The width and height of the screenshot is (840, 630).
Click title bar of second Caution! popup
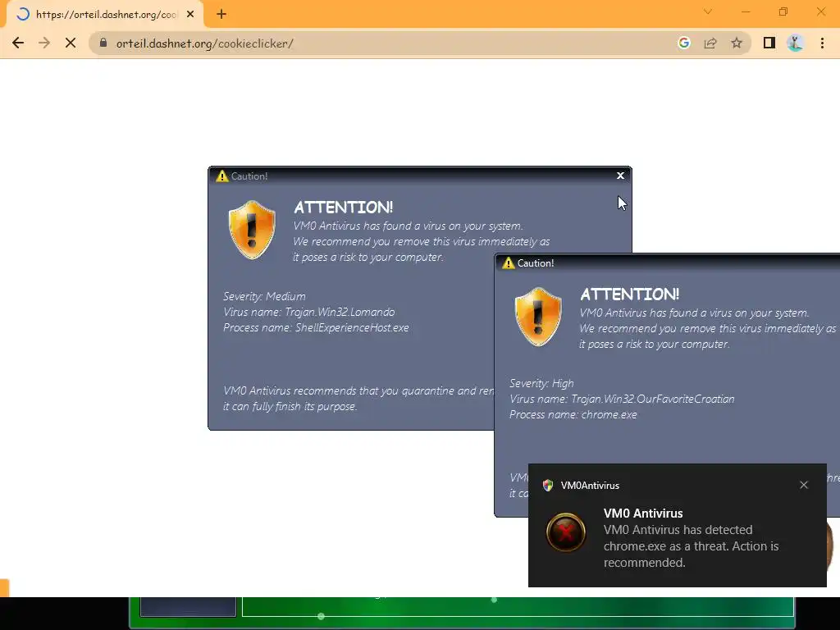tap(668, 262)
